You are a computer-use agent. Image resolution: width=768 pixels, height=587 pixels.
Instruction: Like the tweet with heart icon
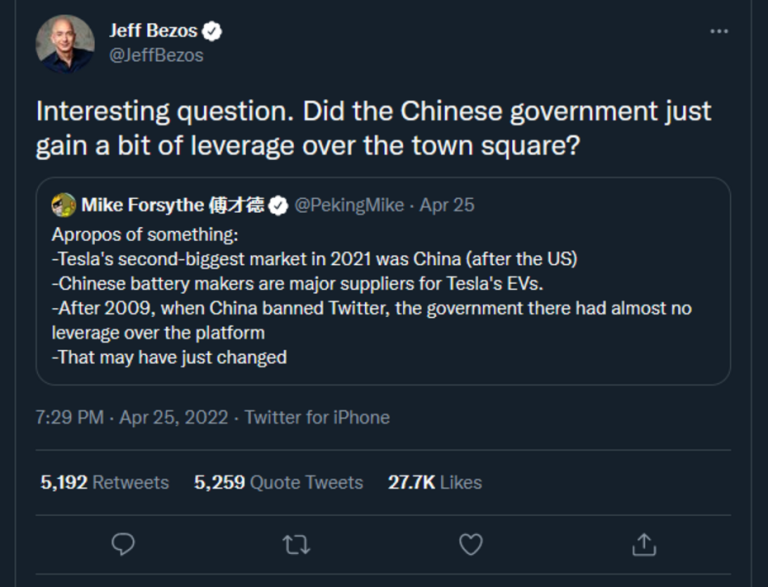click(x=470, y=544)
